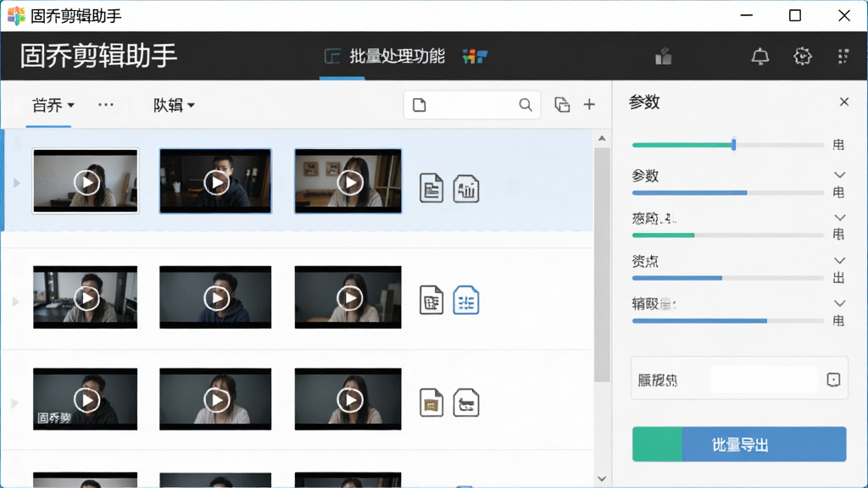Open the 肷辑 dropdown menu
The width and height of the screenshot is (868, 488).
[174, 105]
